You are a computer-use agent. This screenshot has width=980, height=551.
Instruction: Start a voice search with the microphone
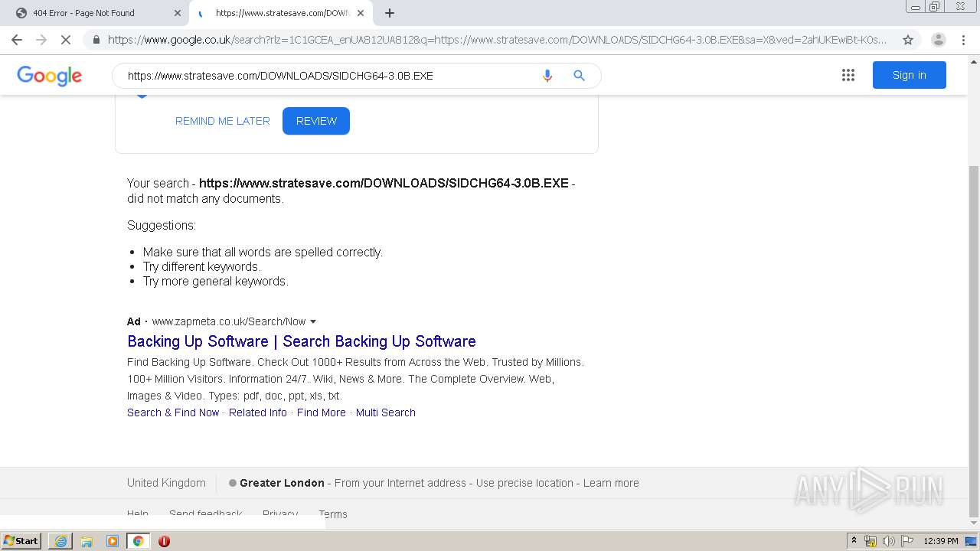[x=547, y=76]
